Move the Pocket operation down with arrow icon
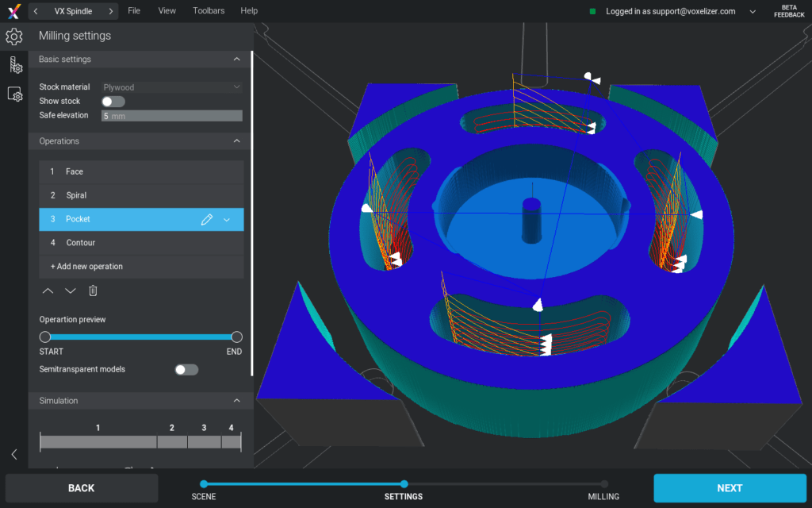Screen dimensions: 812x508 click(x=70, y=291)
